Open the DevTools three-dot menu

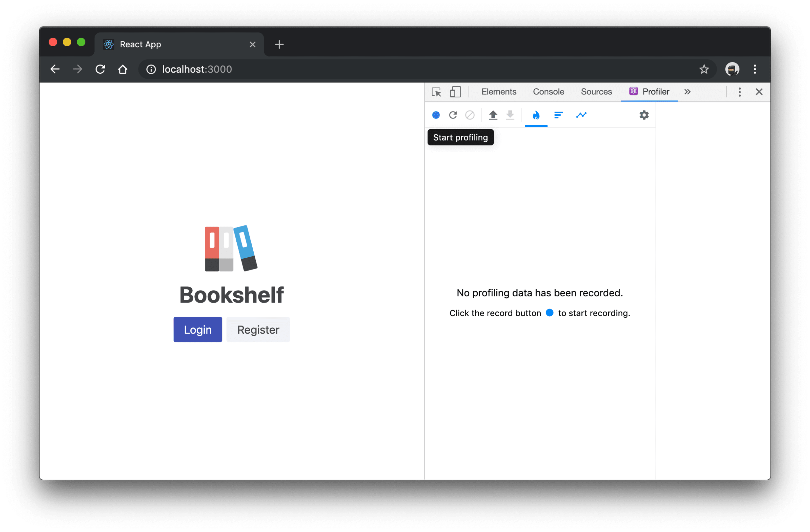739,92
